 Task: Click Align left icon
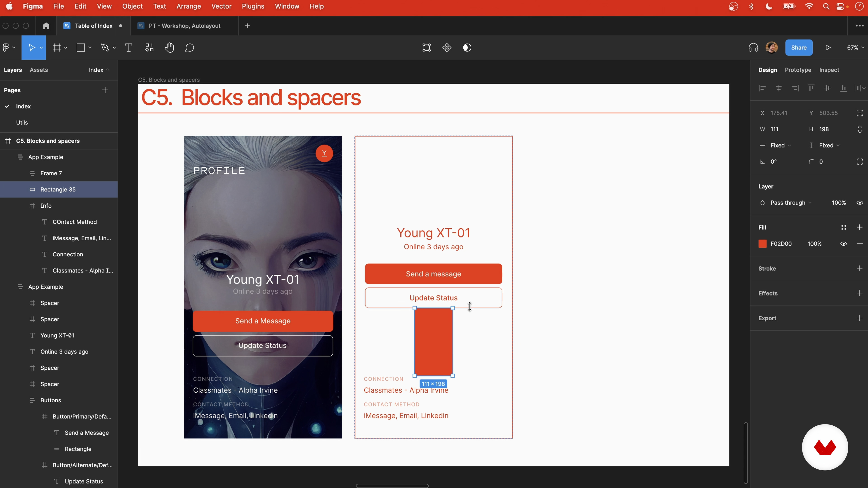tap(762, 88)
